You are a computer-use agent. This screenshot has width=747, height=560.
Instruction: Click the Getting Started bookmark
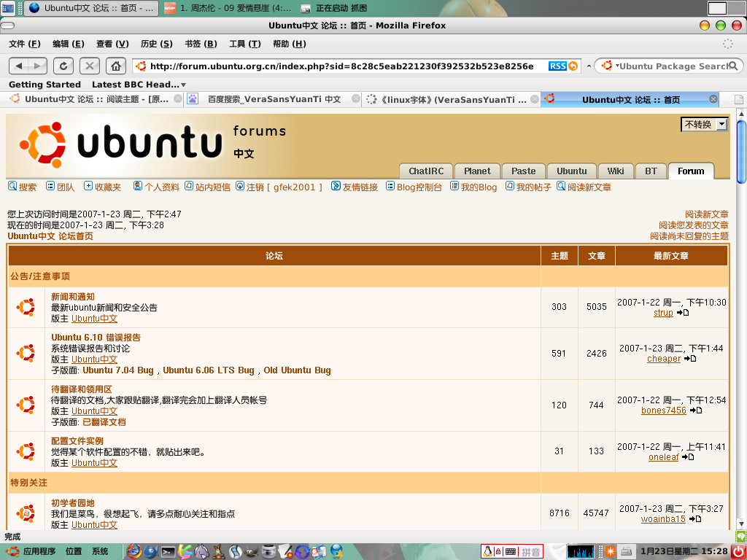(x=44, y=85)
